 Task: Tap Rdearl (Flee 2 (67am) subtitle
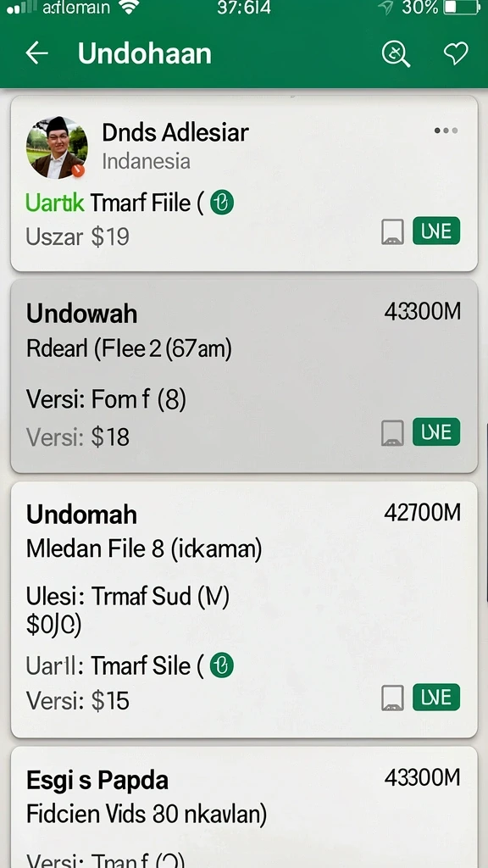[129, 348]
